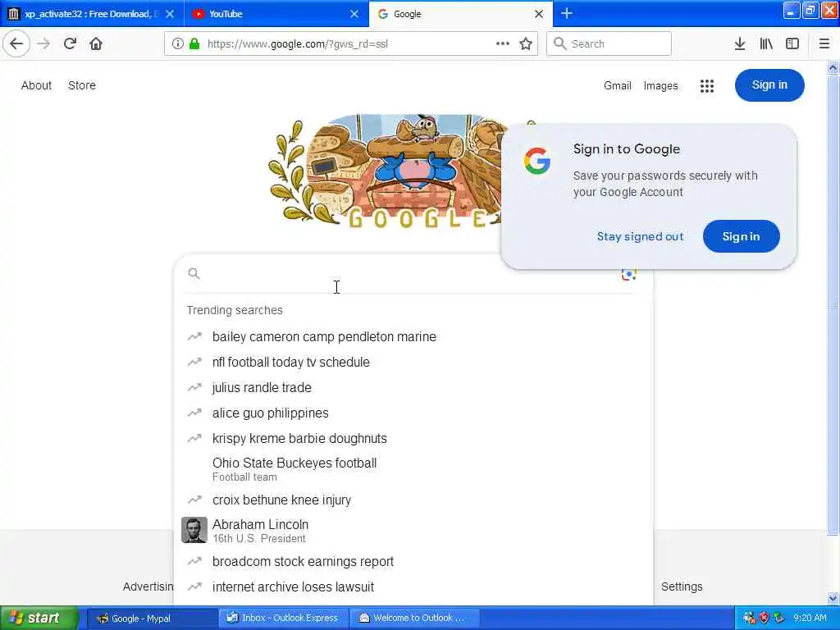Screen dimensions: 840x630
Task: Toggle the sidebar view icon
Action: 792,43
